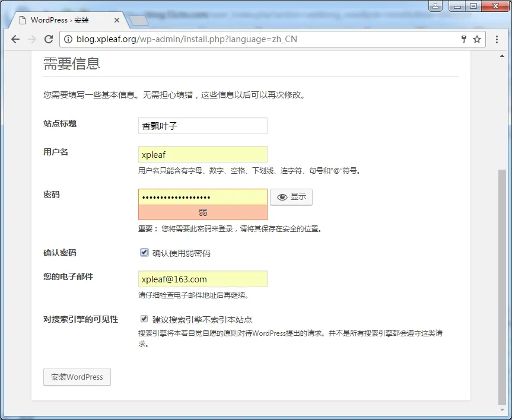Image resolution: width=512 pixels, height=420 pixels.
Task: Click the 站点标题 input field
Action: coord(203,126)
